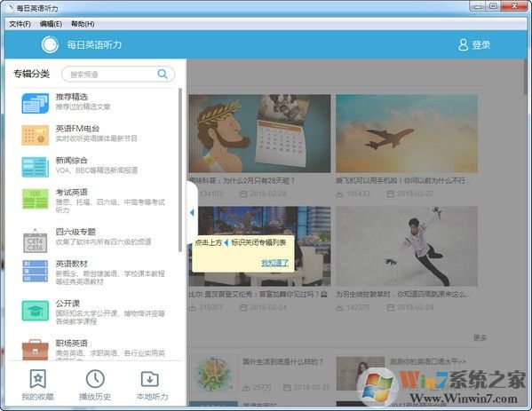Open the figure skater thumbnail

[x=407, y=247]
